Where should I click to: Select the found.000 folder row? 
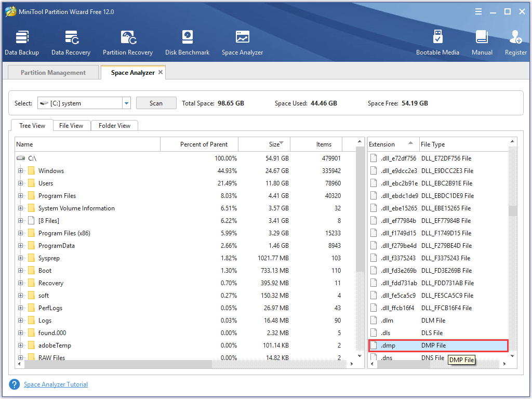[185, 333]
